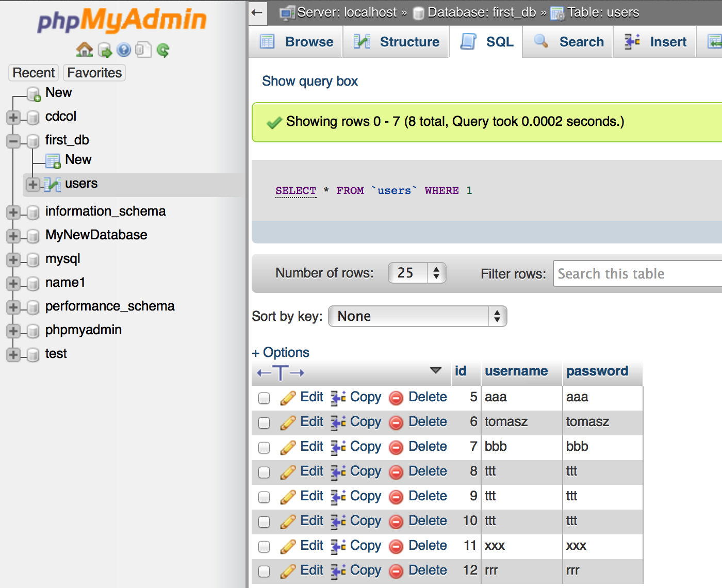Open the test database in tree
722x588 pixels.
coord(56,354)
